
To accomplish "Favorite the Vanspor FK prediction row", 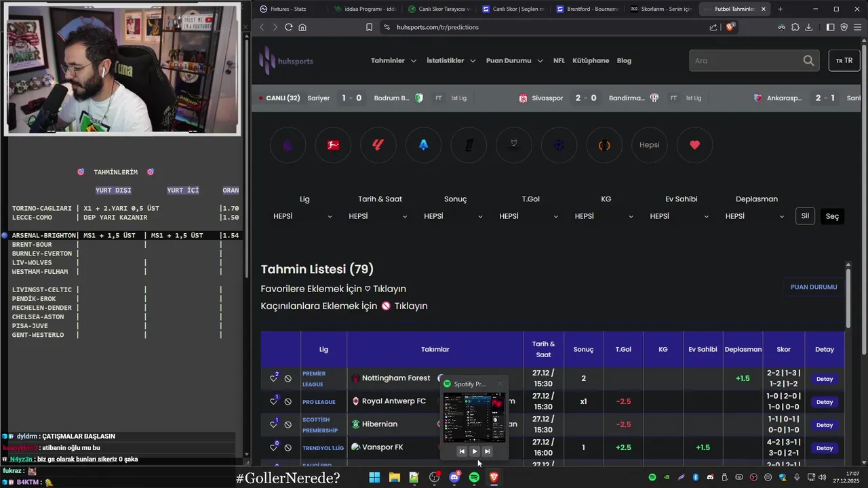I will tap(273, 448).
